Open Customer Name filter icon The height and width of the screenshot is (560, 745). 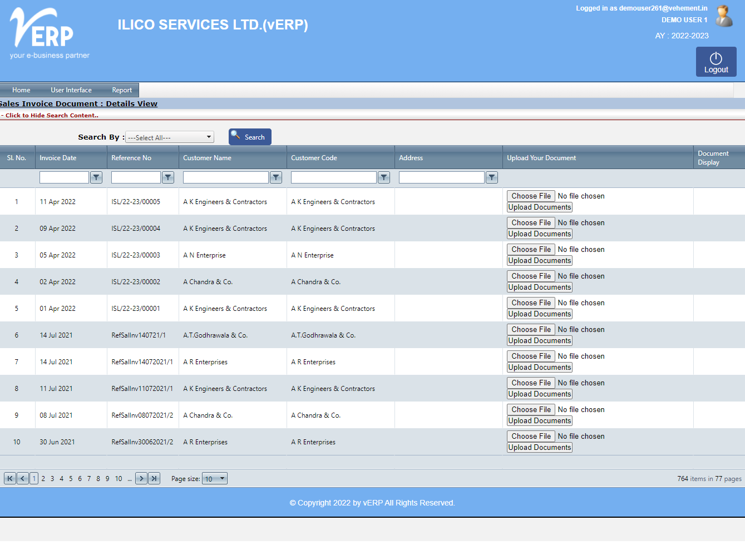[x=276, y=177]
